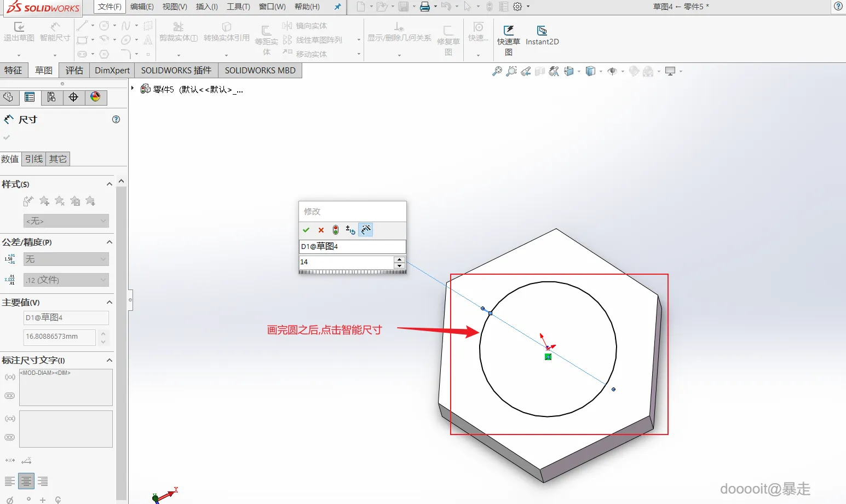Image resolution: width=846 pixels, height=504 pixels.
Task: Click the Previous View icon
Action: click(526, 71)
